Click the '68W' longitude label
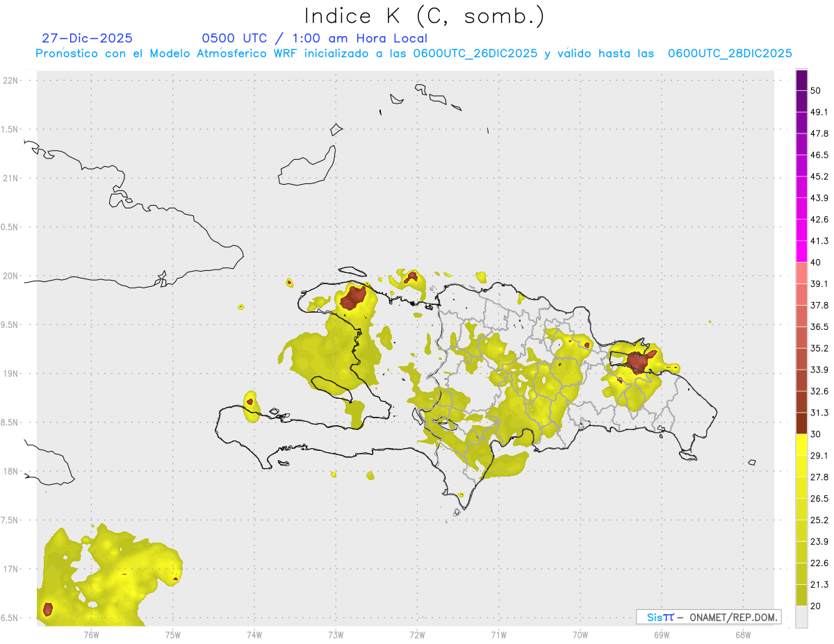The image size is (834, 644). pos(742,634)
